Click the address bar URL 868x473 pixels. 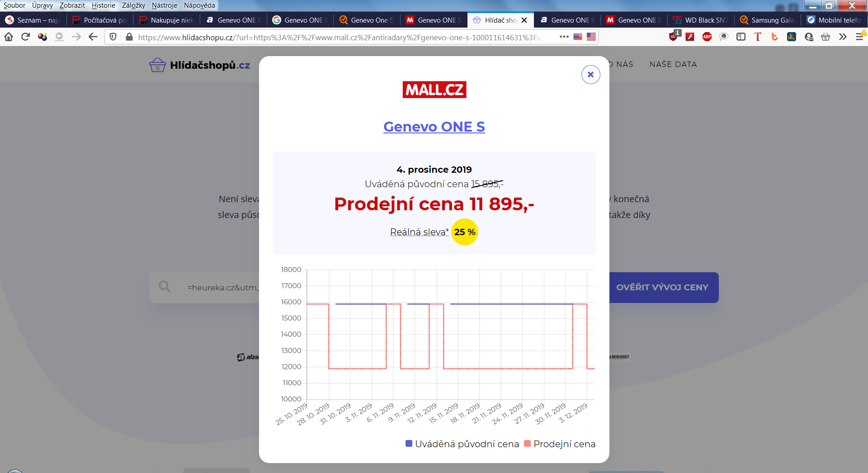[x=339, y=37]
